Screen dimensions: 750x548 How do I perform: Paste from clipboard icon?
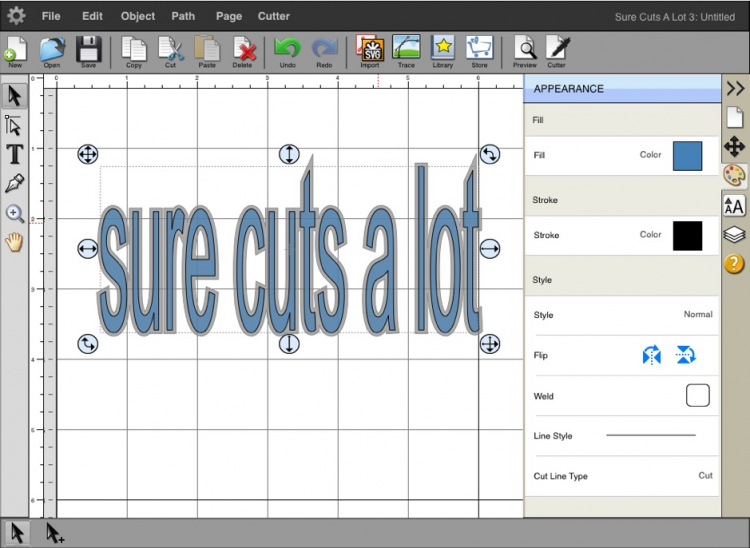pyautogui.click(x=207, y=52)
